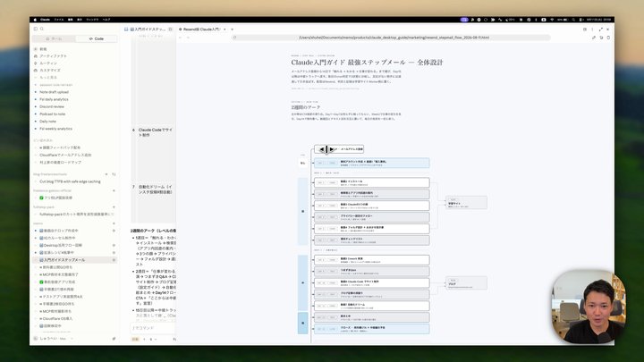Open Fsl weekly analytics session
Image resolution: width=644 pixels, height=362 pixels.
click(x=55, y=129)
